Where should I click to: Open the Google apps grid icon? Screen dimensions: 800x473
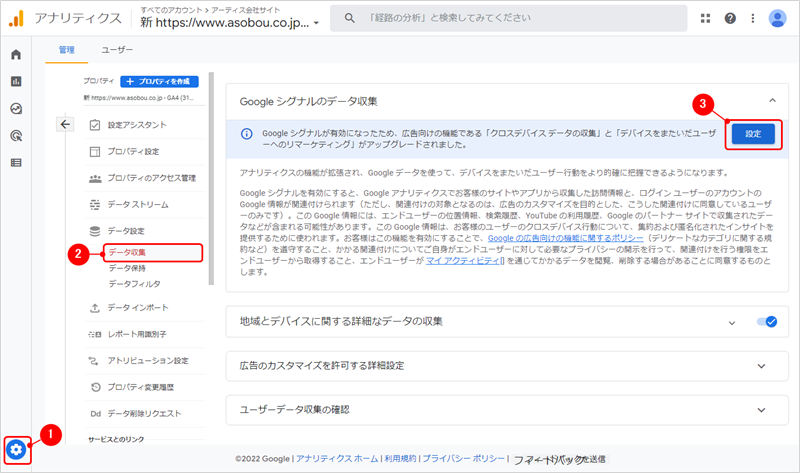pos(705,18)
